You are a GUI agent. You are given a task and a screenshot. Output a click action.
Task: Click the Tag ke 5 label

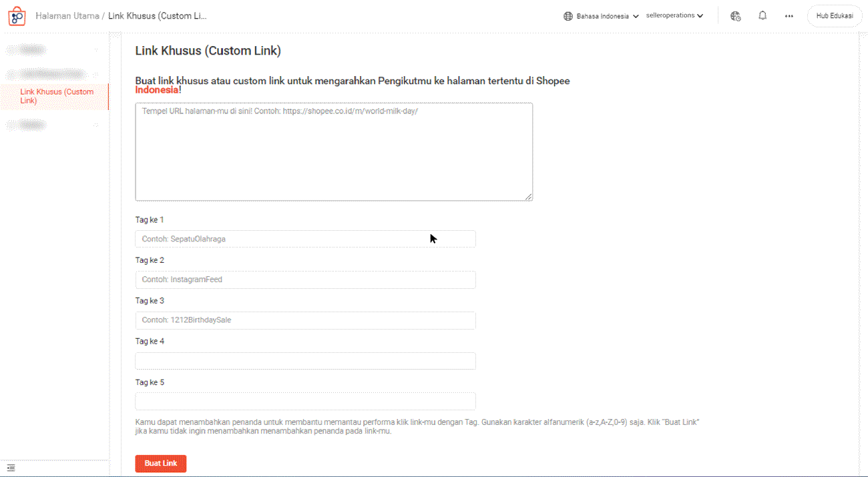coord(150,382)
